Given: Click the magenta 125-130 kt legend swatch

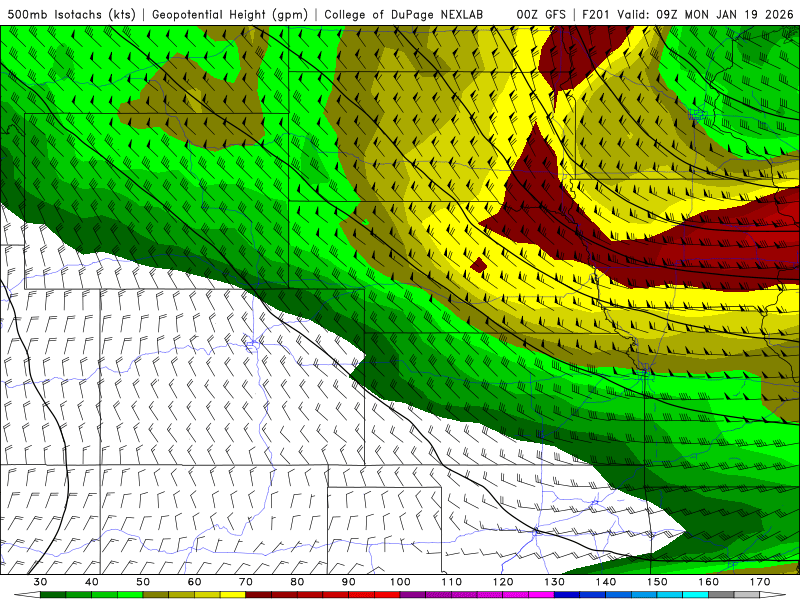Looking at the screenshot, I should point(541,595).
